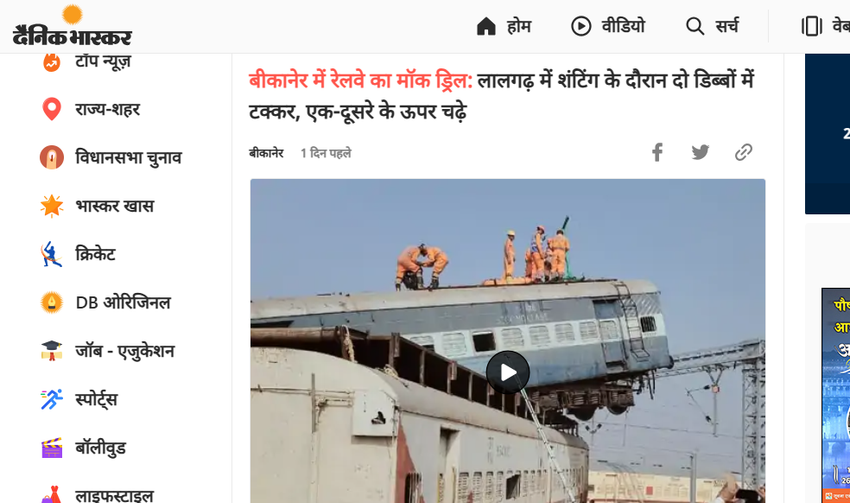850x503 pixels.
Task: Open स्पोर्ट्स running figure icon
Action: pos(51,399)
